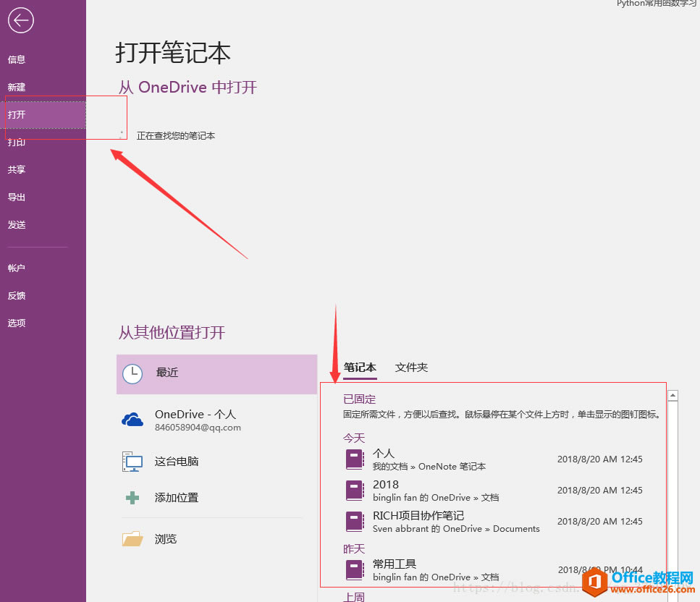Open the 导出 menu item
Screen dimensions: 700x602
(x=17, y=197)
